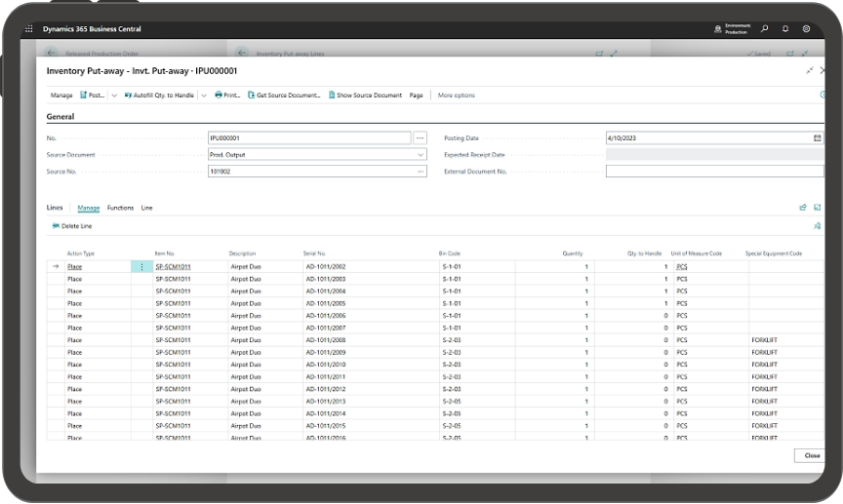
Task: Click the Environment Production indicator
Action: pyautogui.click(x=732, y=29)
